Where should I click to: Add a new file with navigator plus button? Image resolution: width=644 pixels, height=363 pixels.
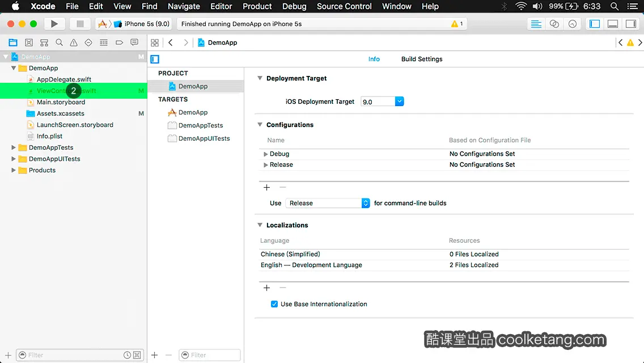point(8,355)
